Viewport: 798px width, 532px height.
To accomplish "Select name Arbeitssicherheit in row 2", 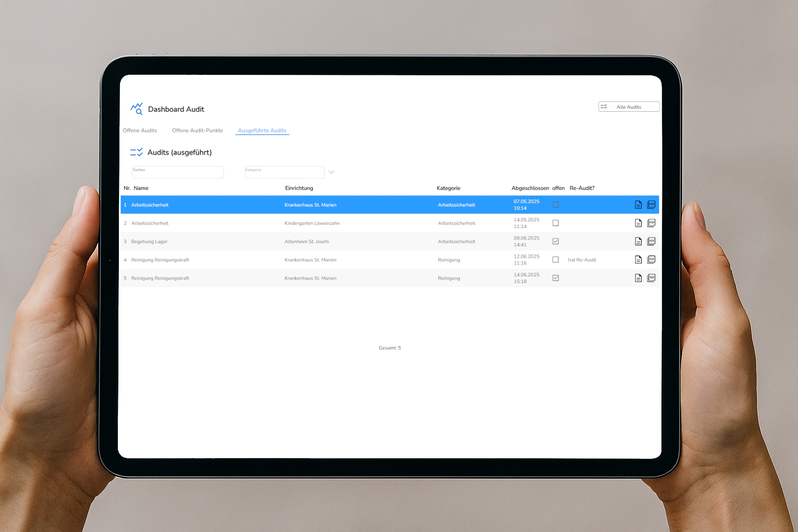I will pos(150,223).
